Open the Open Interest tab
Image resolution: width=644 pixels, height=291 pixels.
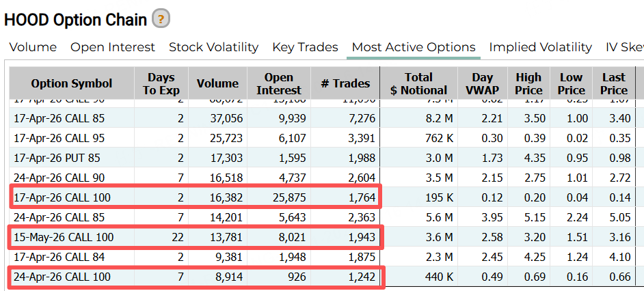113,47
